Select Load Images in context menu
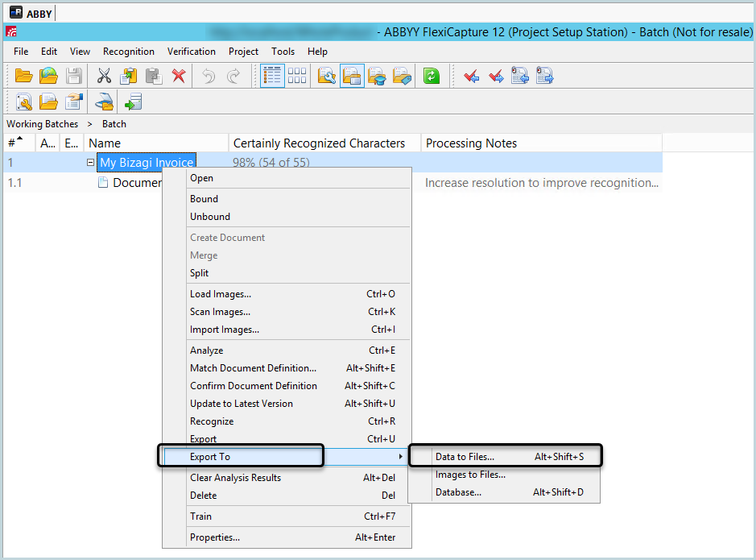Image resolution: width=756 pixels, height=560 pixels. 287,294
